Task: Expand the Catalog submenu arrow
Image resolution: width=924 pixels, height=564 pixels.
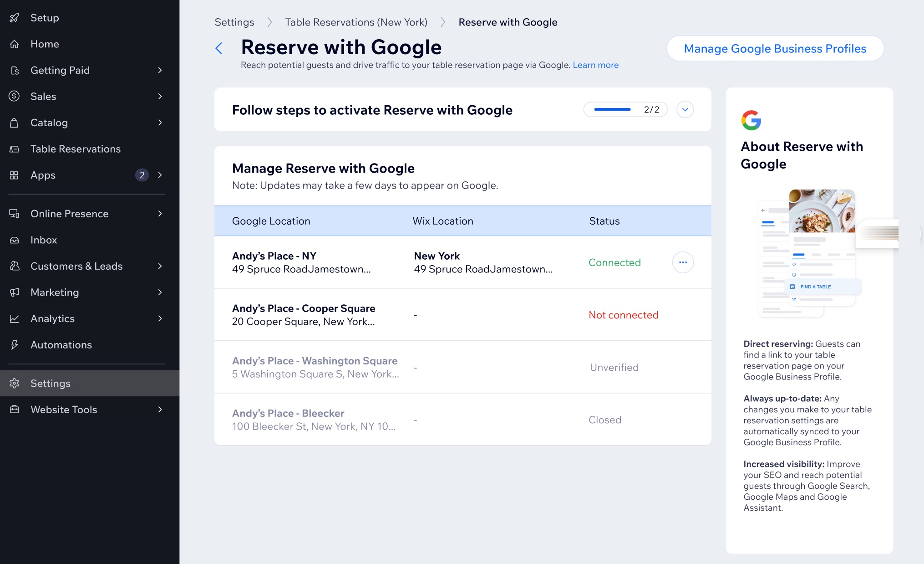Action: 160,123
